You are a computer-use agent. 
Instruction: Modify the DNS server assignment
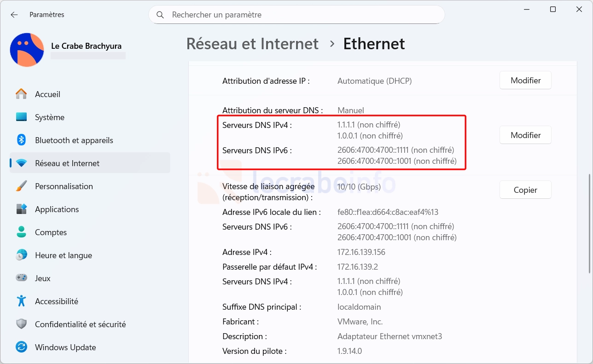click(525, 135)
